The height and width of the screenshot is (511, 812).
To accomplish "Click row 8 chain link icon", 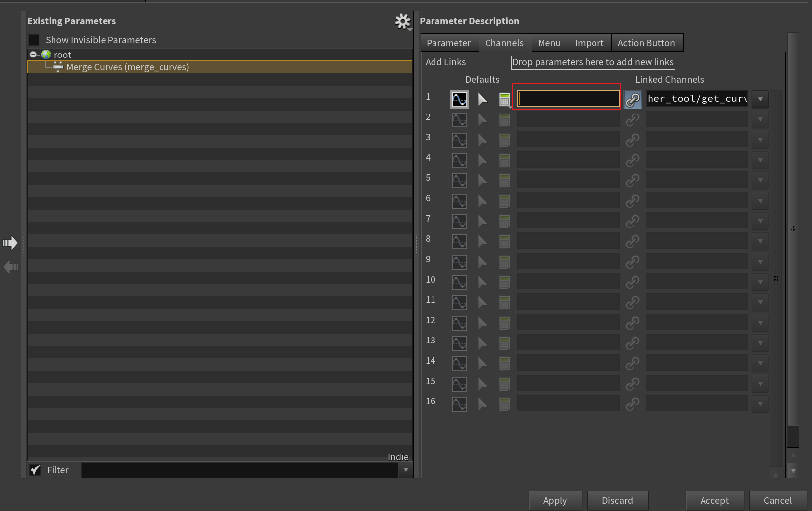I will (633, 242).
